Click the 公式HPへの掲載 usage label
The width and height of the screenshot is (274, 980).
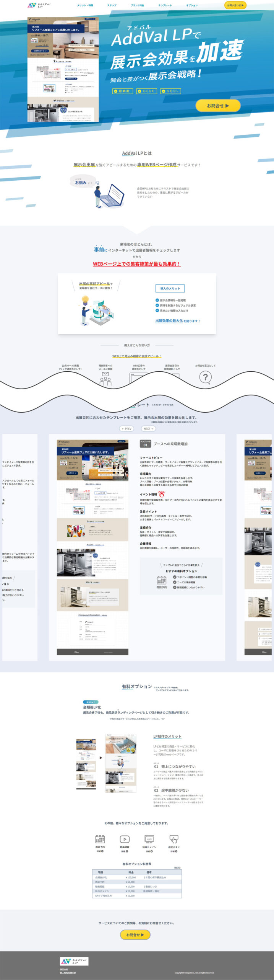point(70,367)
